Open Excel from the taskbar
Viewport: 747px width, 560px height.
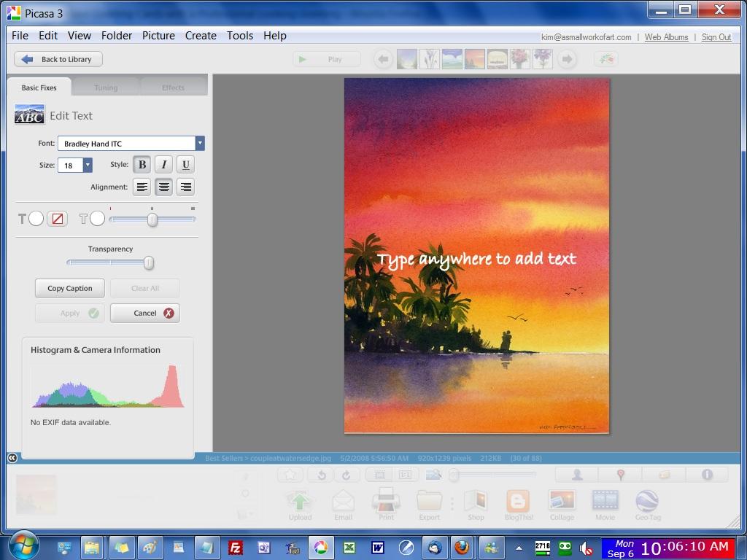[x=349, y=548]
